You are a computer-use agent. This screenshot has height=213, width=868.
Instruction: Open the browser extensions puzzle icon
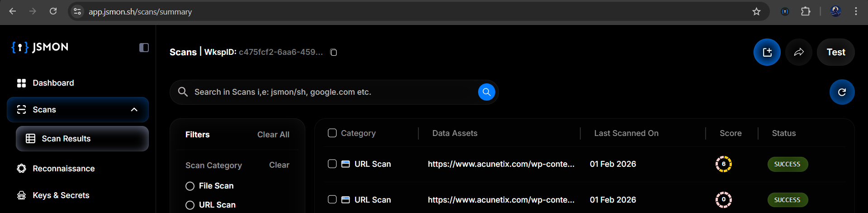tap(806, 12)
